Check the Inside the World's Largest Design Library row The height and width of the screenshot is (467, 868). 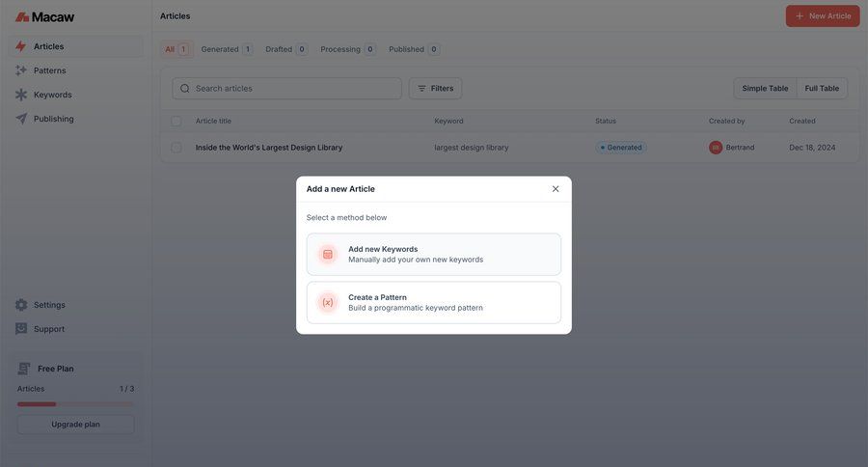click(x=176, y=148)
